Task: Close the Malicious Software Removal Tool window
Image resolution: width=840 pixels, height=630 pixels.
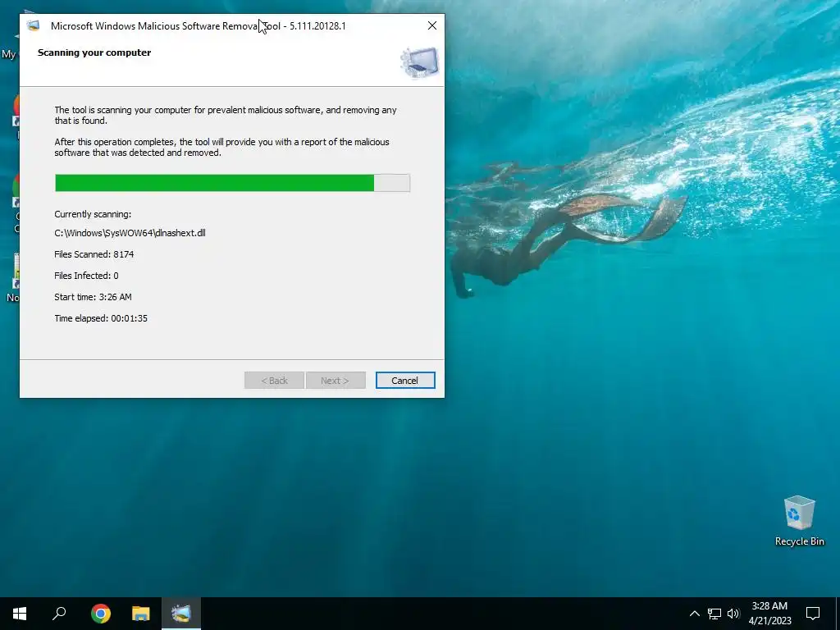Action: (431, 25)
